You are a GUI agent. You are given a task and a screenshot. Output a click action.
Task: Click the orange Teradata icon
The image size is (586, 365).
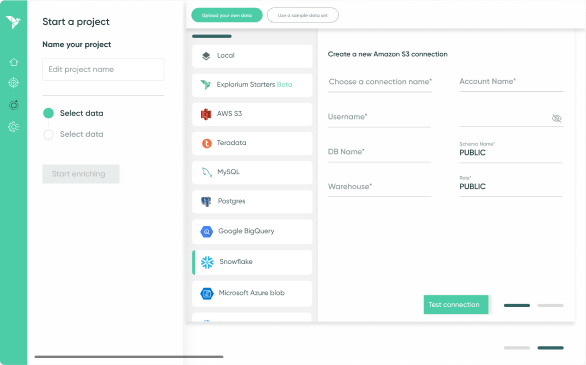tap(207, 143)
